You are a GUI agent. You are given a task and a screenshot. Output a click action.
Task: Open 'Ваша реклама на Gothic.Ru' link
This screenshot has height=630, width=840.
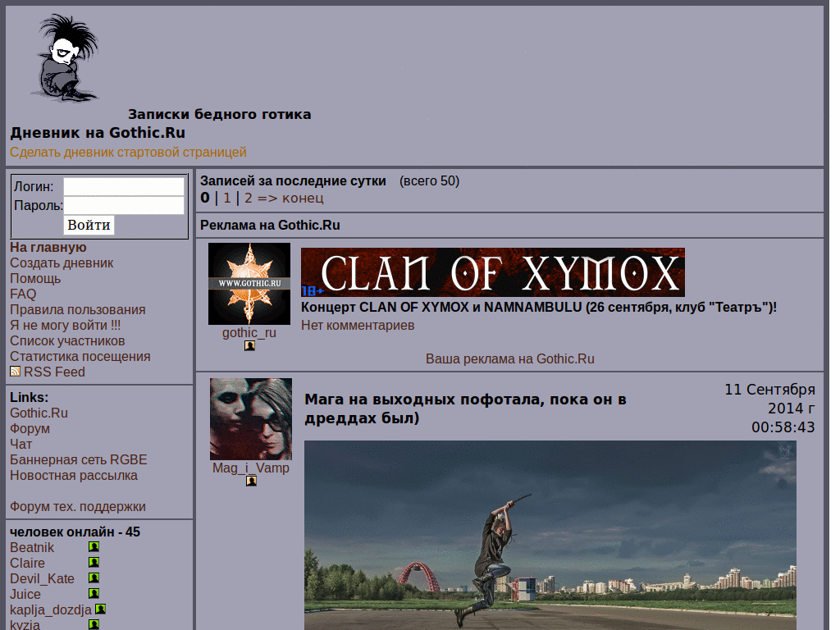510,359
